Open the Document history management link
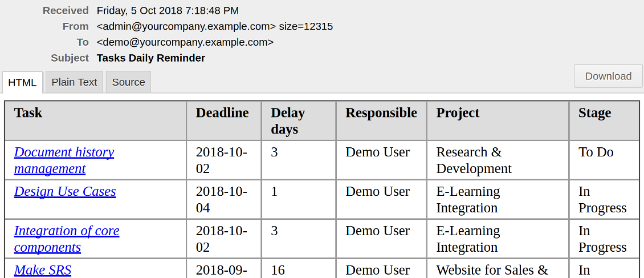The height and width of the screenshot is (278, 644). coord(64,160)
